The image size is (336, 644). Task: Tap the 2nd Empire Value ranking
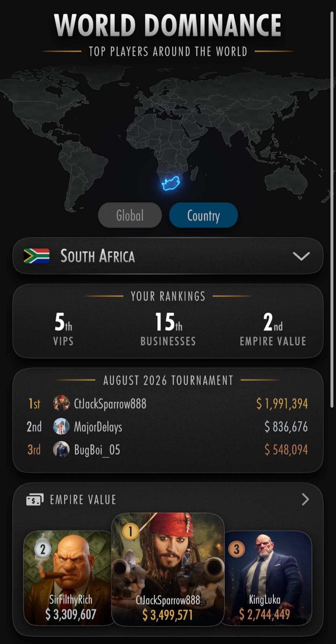coord(273,329)
